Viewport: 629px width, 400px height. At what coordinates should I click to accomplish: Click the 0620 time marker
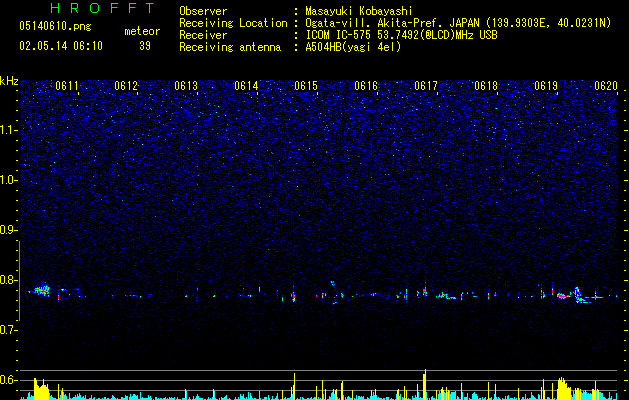coord(606,86)
